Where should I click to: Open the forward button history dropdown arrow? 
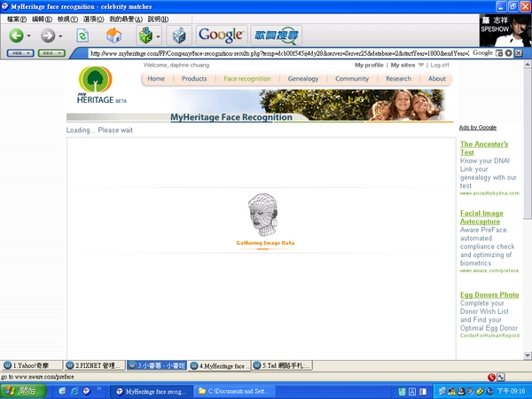click(x=60, y=35)
